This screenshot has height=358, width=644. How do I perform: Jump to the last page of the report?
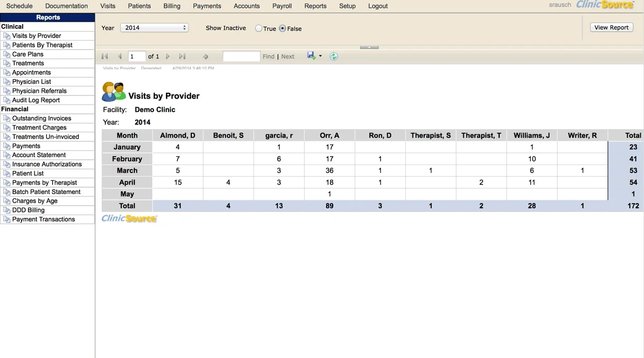(182, 56)
